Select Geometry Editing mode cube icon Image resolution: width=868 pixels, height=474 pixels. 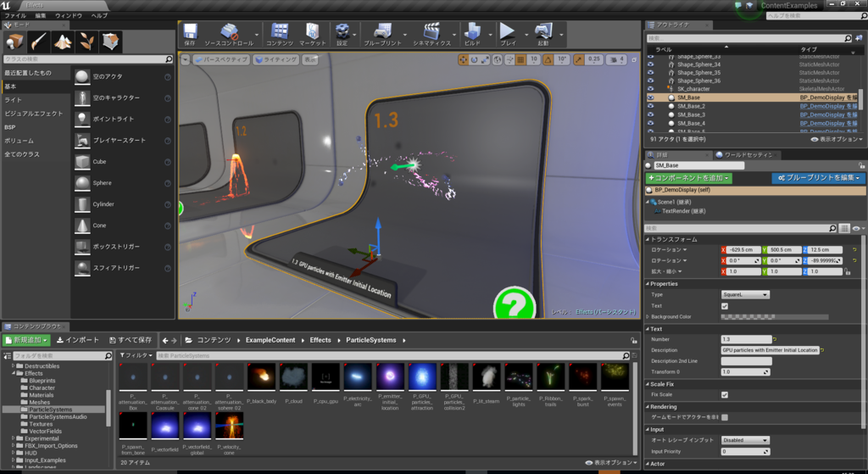tap(110, 42)
